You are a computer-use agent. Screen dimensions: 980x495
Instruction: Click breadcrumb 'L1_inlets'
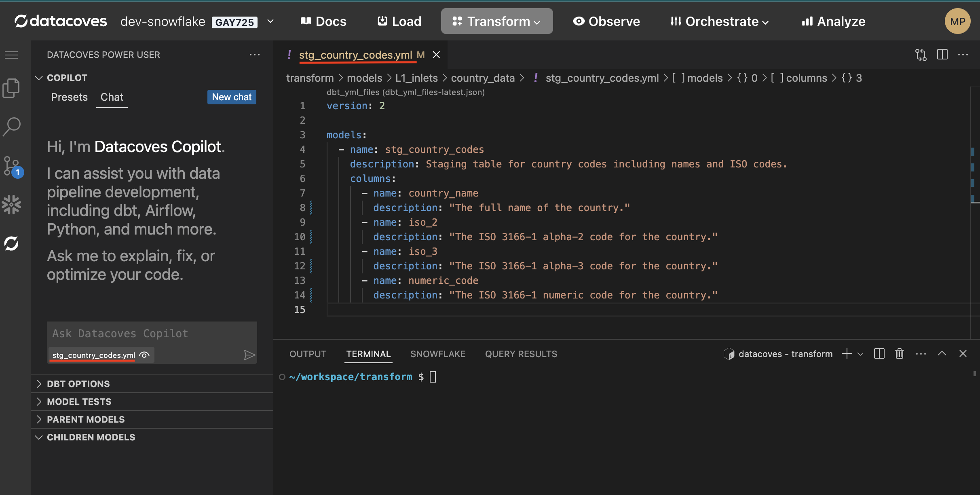(416, 78)
